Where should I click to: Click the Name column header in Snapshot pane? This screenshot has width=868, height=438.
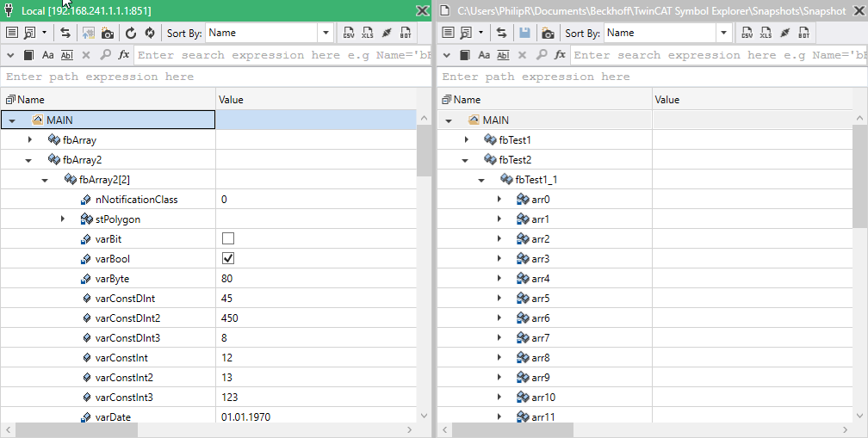(x=545, y=100)
